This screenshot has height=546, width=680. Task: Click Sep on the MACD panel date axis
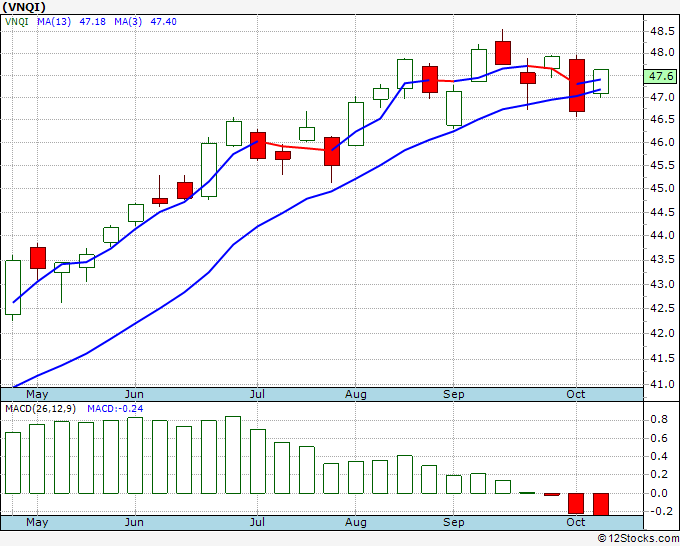coord(454,522)
